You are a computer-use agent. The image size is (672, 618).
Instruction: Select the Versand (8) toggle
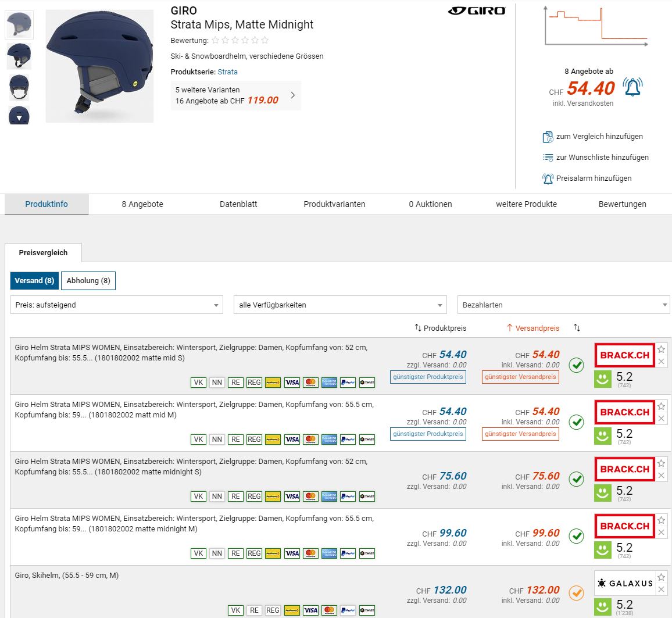(34, 281)
